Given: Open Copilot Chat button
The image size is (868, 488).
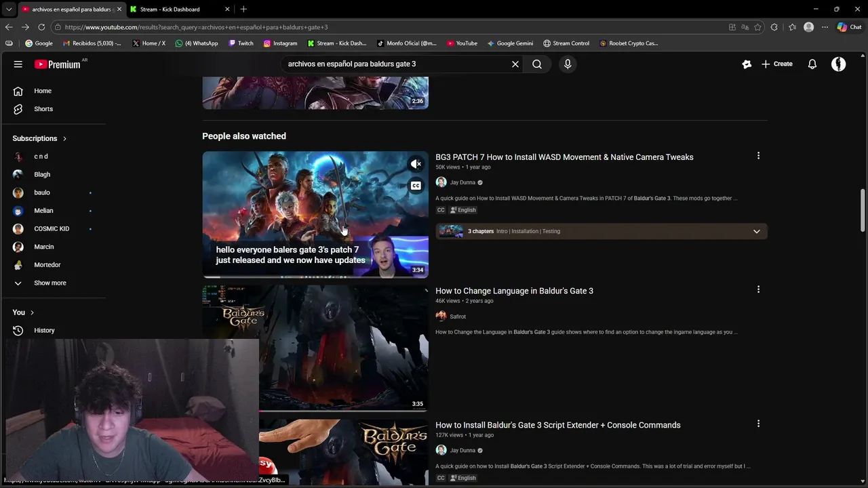Looking at the screenshot, I should 849,27.
